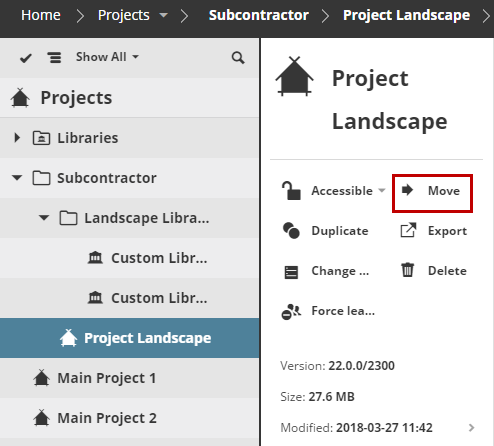Click the Project Landscape heading in details panel
This screenshot has height=446, width=494.
(x=390, y=100)
